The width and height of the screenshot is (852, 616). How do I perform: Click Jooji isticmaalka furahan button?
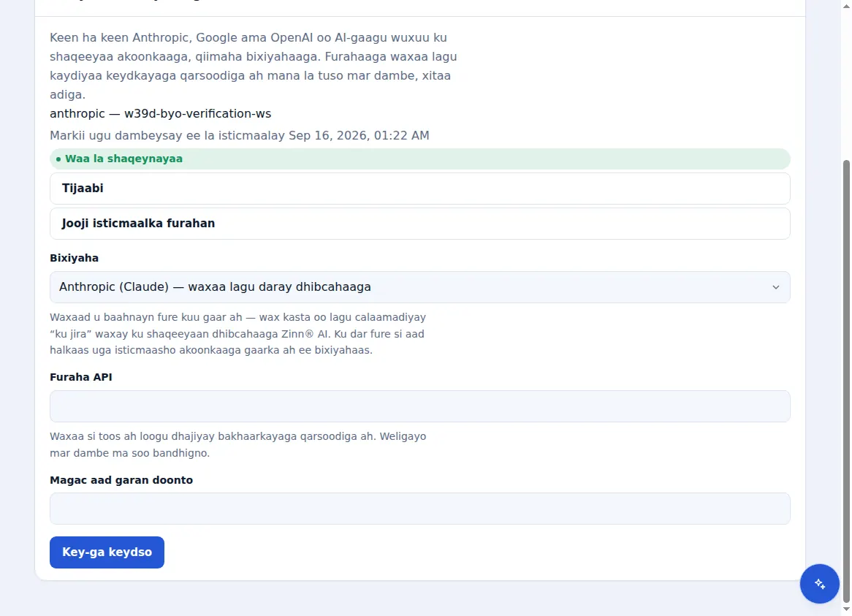pyautogui.click(x=419, y=224)
